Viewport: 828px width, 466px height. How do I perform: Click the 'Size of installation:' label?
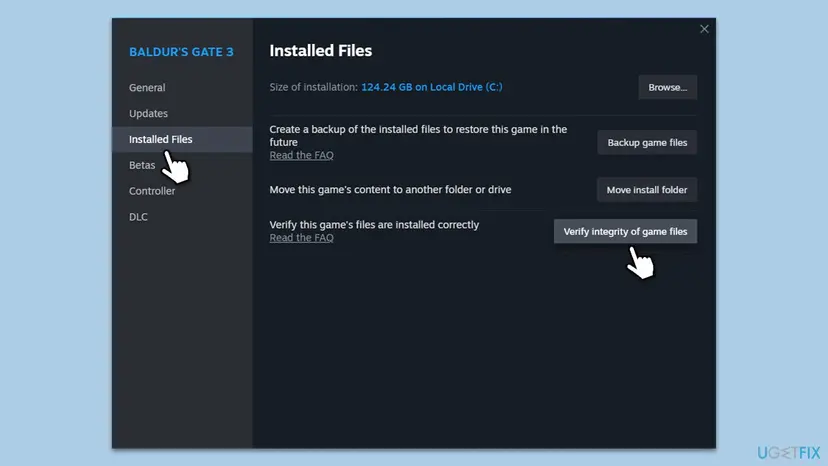314,87
